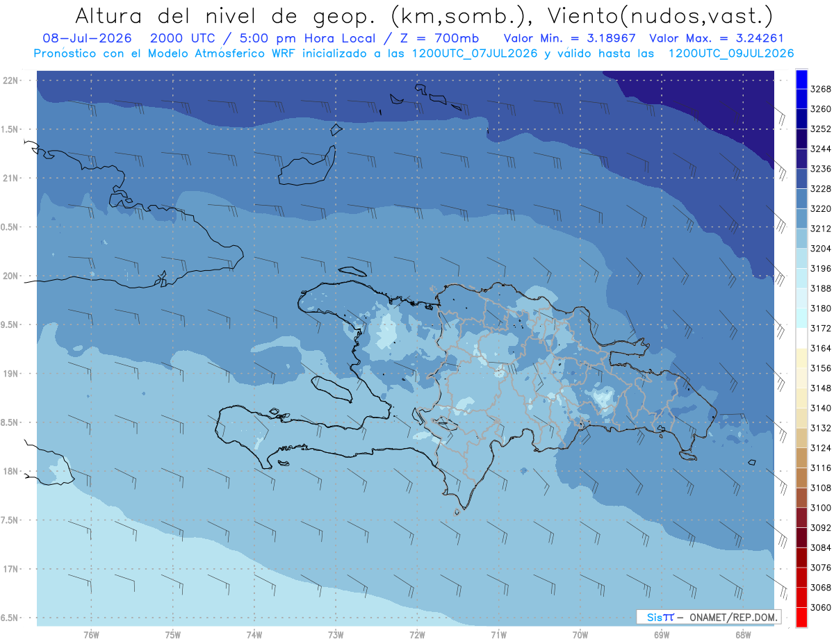Image resolution: width=834 pixels, height=644 pixels.
Task: Click longitude axis label '68W'
Action: pos(742,635)
